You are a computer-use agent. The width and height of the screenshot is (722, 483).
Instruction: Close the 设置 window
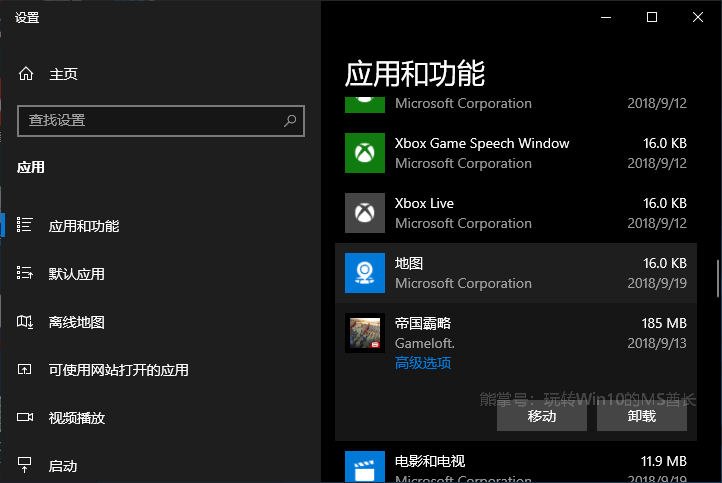(x=698, y=17)
